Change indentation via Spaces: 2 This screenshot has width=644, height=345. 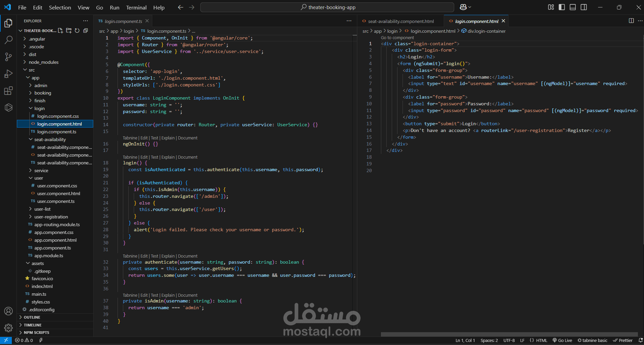point(489,340)
